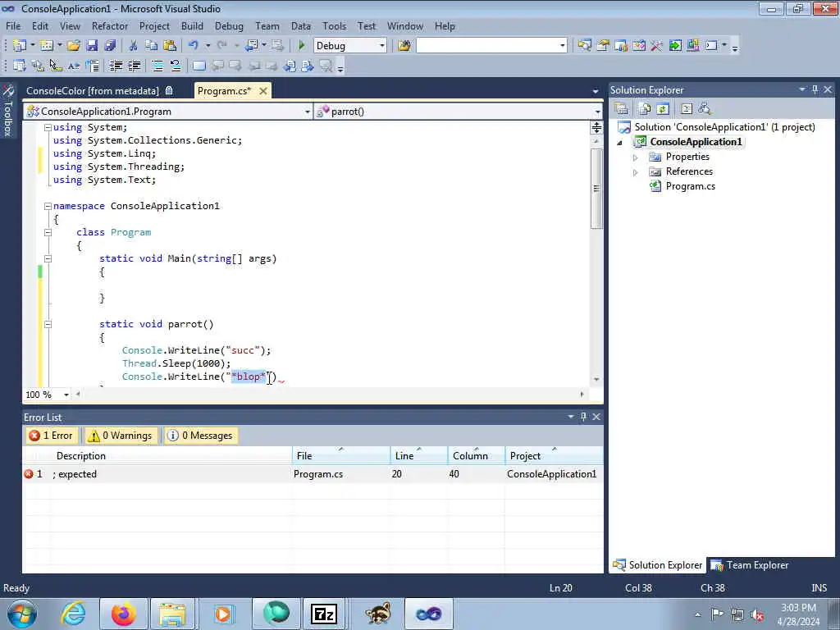This screenshot has height=630, width=840.
Task: Switch to the Team Explorer tab
Action: coord(750,564)
